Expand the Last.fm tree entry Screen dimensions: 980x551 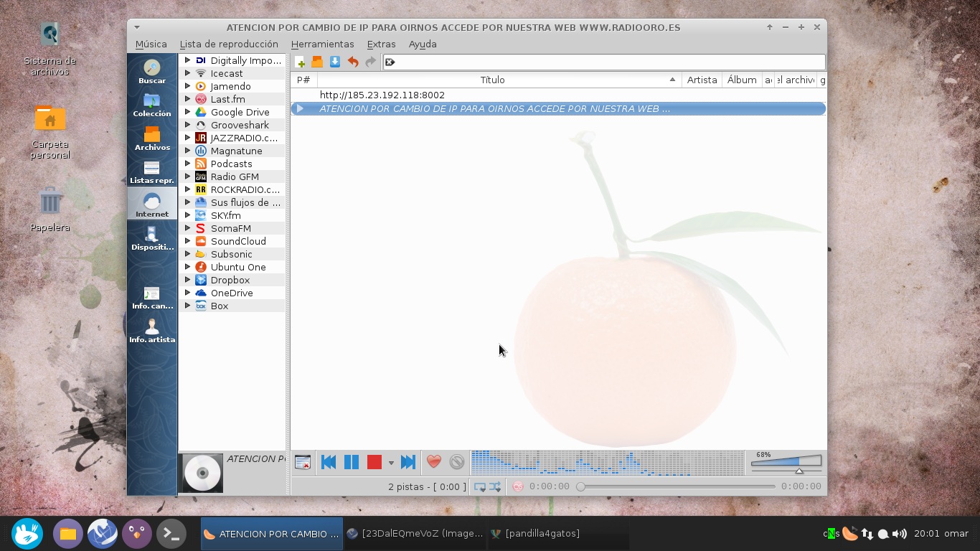(187, 99)
